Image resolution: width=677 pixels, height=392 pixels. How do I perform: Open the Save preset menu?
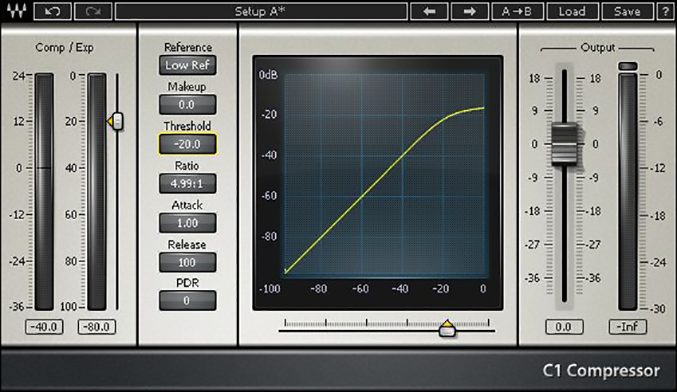[x=627, y=11]
